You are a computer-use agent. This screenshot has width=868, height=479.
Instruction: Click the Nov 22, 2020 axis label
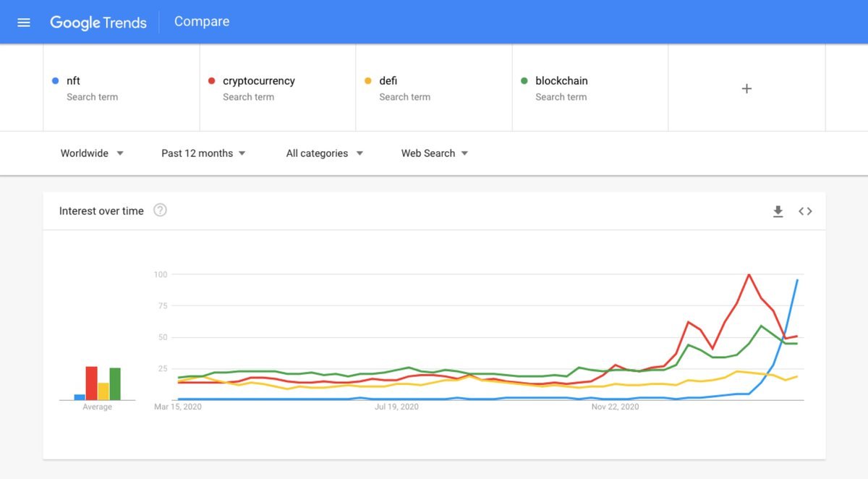(616, 407)
